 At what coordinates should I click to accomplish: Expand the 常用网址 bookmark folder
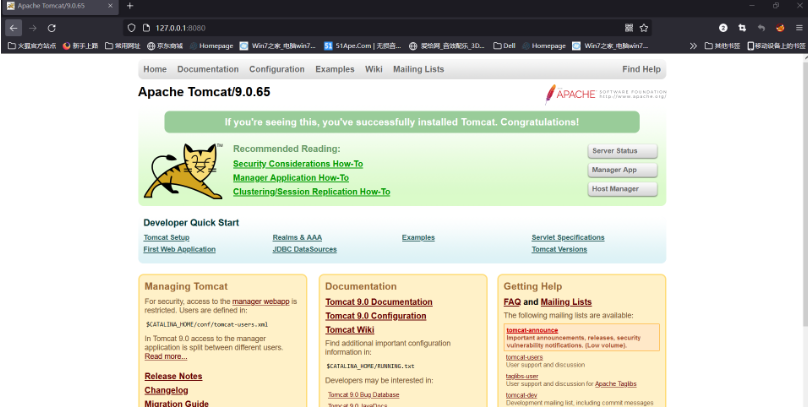coord(123,46)
